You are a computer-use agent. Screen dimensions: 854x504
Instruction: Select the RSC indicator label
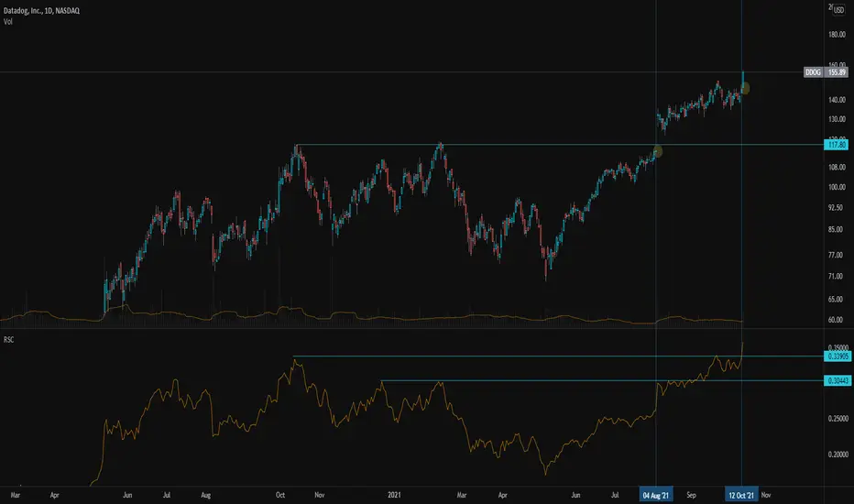9,339
